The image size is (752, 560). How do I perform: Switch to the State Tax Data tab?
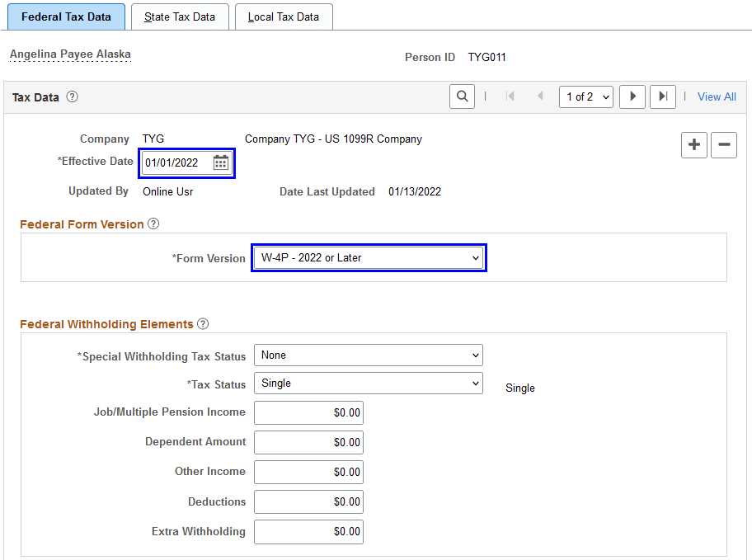tap(180, 16)
